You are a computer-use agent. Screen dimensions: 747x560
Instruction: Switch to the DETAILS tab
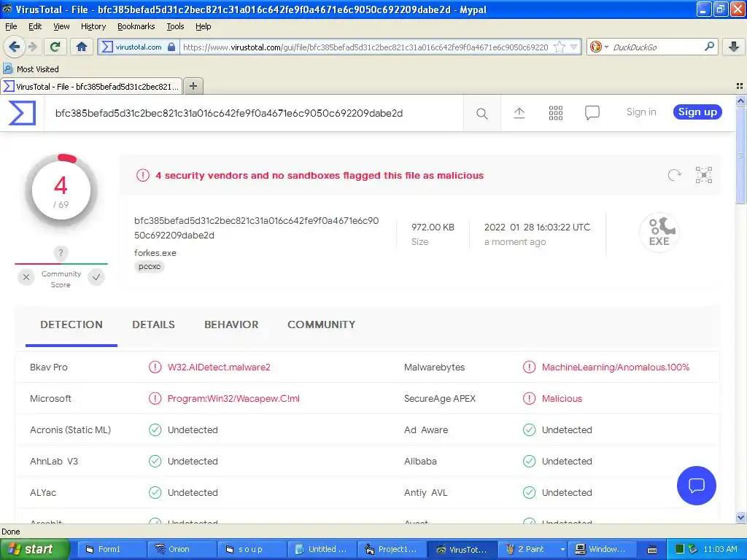point(153,324)
